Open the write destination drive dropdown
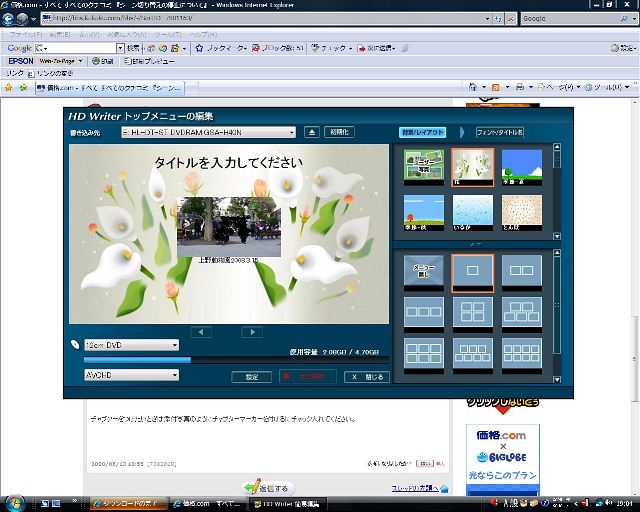Screen dimensions: 640x512 click(x=208, y=132)
